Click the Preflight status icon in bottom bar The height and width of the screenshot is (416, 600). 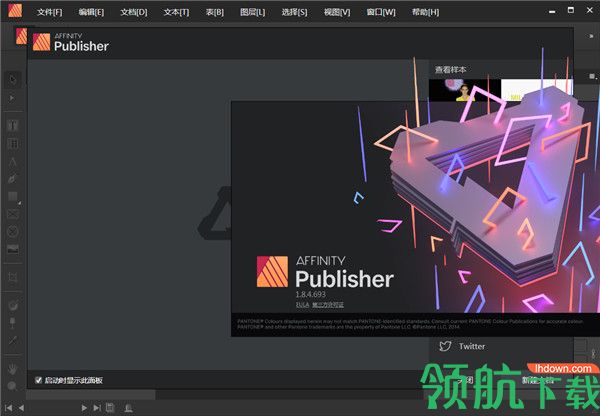(x=110, y=408)
